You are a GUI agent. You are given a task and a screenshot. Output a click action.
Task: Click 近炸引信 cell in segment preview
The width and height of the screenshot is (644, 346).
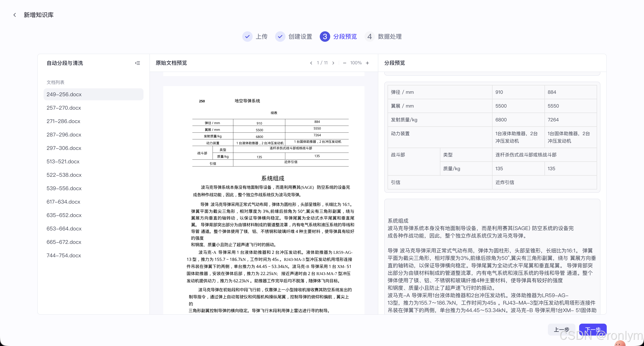pos(544,182)
